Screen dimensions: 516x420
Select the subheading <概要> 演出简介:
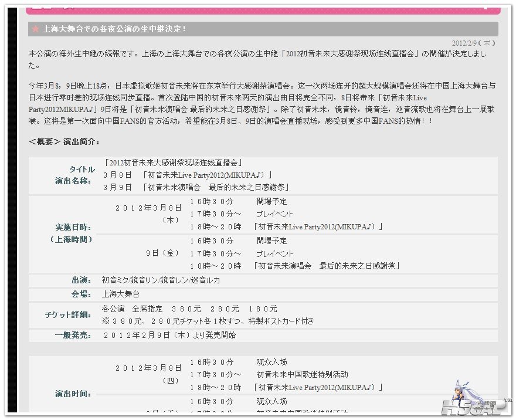[x=64, y=141]
